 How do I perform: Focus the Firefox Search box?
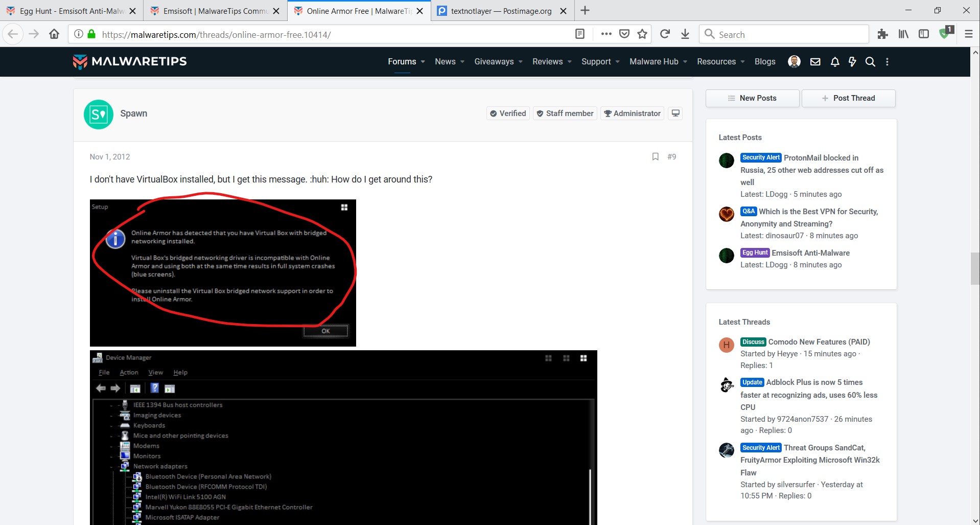pos(784,34)
